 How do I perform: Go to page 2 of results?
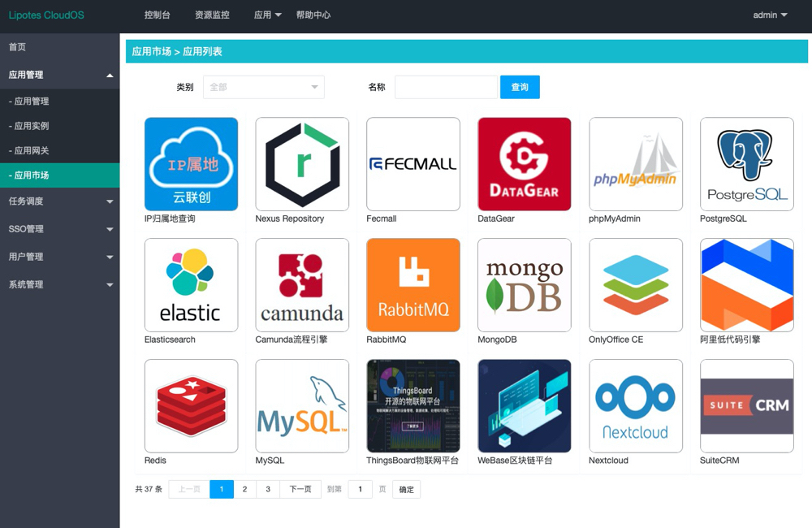245,489
